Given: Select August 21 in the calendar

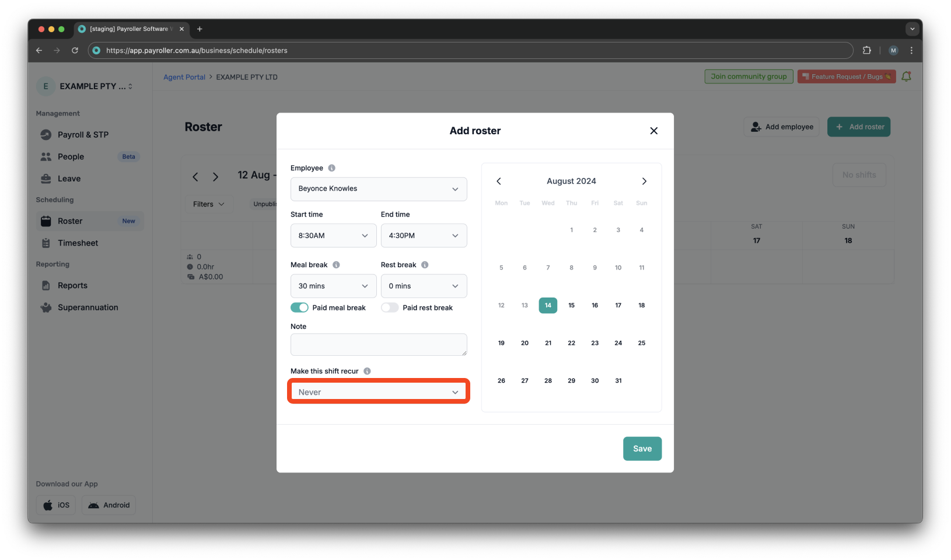Looking at the screenshot, I should 548,343.
